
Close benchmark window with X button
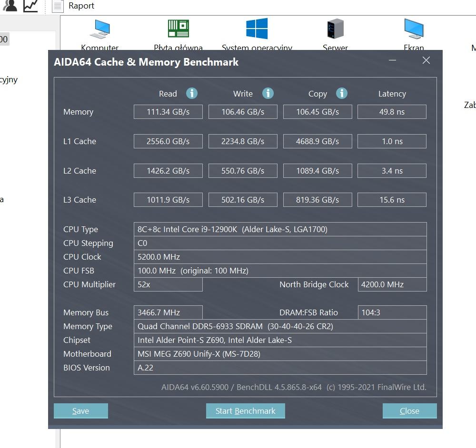coord(426,60)
